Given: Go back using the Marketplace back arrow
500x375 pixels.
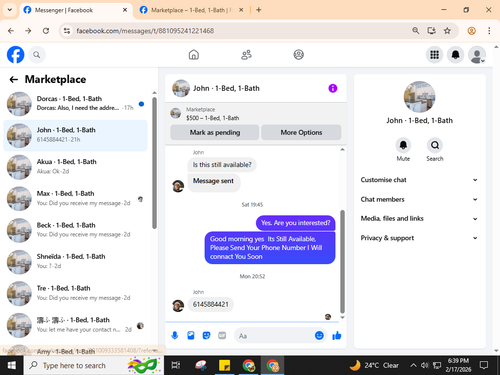Looking at the screenshot, I should pos(13,79).
